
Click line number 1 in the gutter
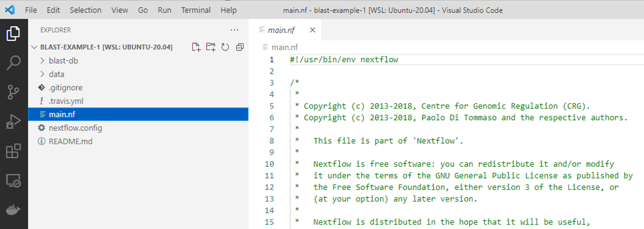[271, 60]
